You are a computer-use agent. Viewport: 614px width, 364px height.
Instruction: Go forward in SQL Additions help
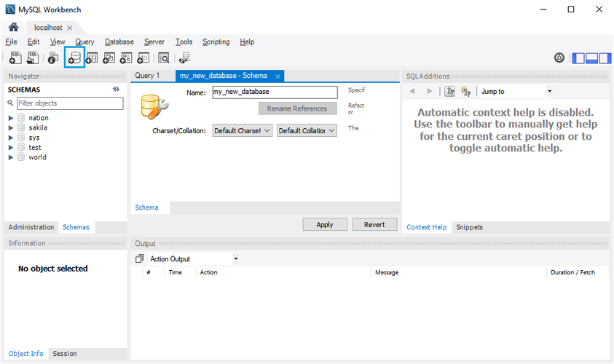pos(429,91)
